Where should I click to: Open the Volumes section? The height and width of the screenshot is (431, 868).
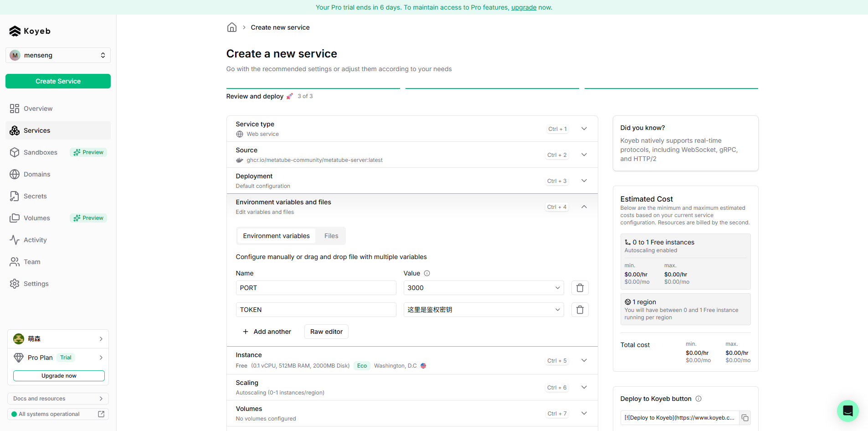point(37,218)
